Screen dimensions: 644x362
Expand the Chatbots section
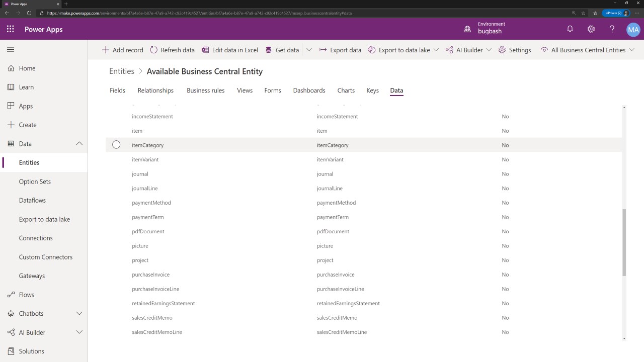[79, 313]
